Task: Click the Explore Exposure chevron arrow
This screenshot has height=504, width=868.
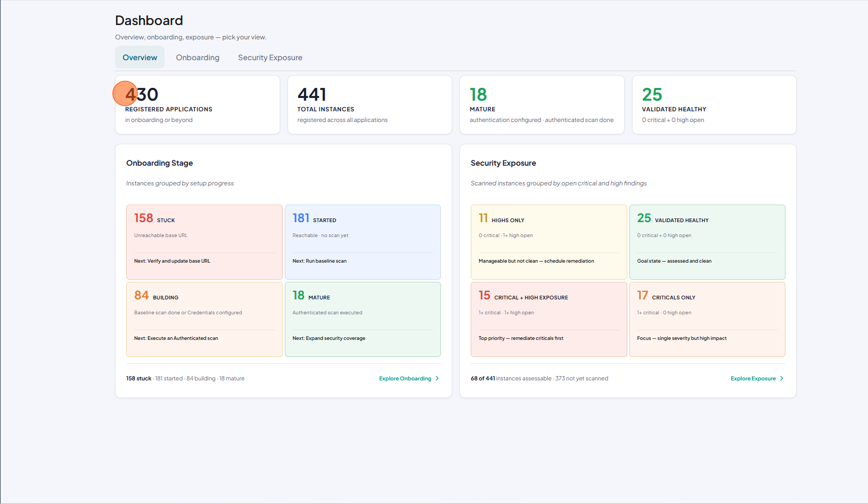Action: pos(782,378)
